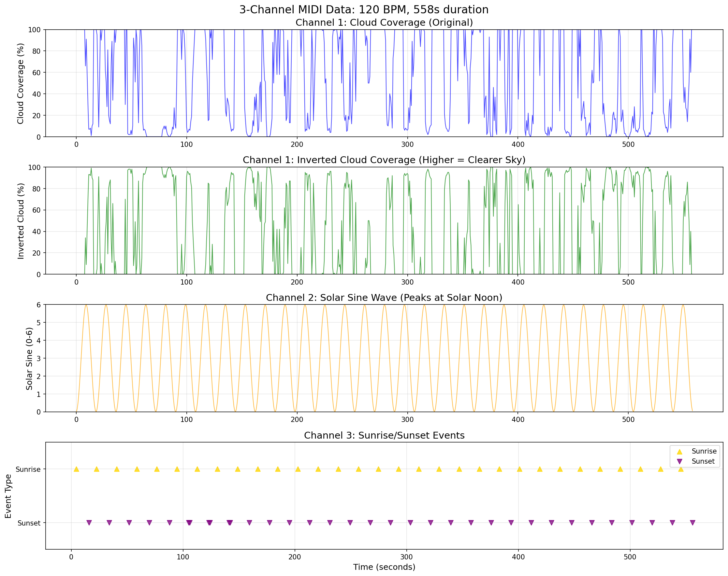Viewport: 728px width, 576px height.
Task: Click the 'Time (seconds)' x-axis label
Action: click(x=384, y=567)
